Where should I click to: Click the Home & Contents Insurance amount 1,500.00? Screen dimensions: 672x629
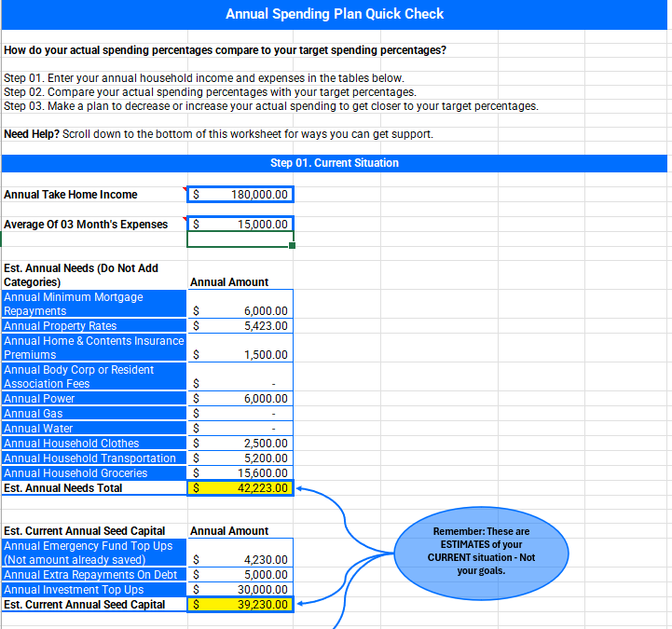[x=240, y=355]
